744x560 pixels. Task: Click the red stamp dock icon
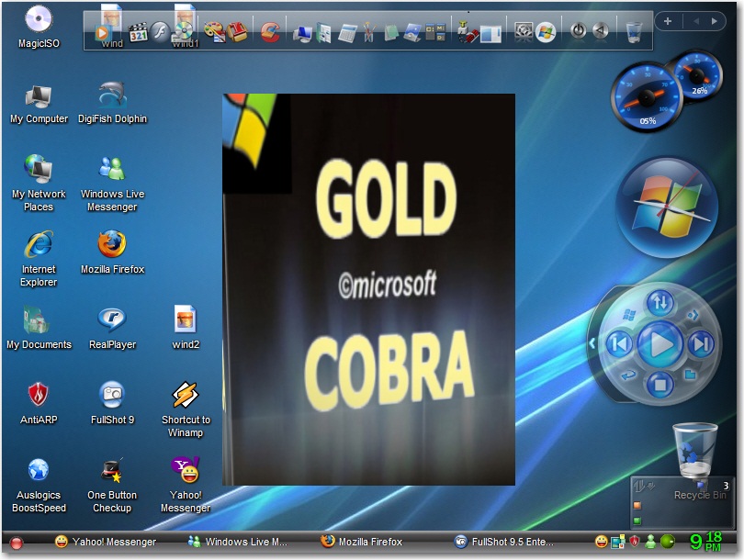click(x=237, y=32)
